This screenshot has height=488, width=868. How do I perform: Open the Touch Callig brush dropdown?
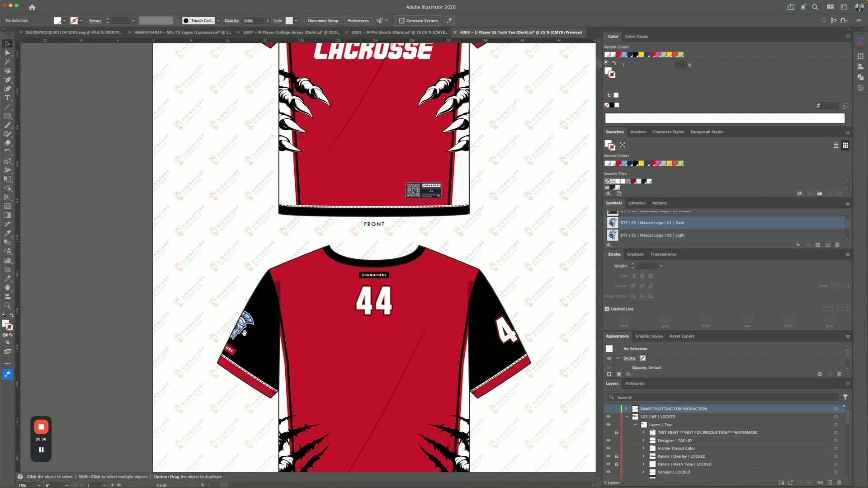pos(218,21)
